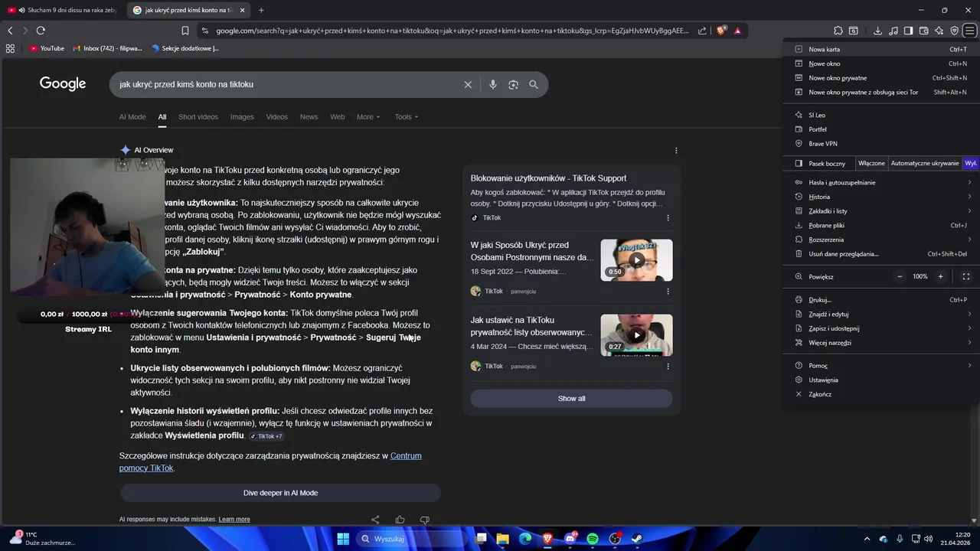
Task: Open the Extensions puzzle icon
Action: 838,31
